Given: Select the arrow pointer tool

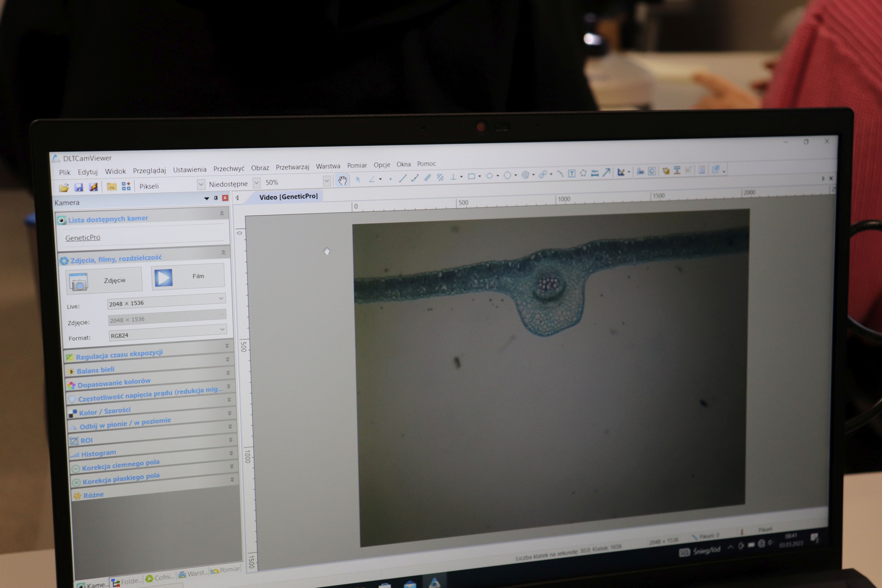Looking at the screenshot, I should [358, 179].
